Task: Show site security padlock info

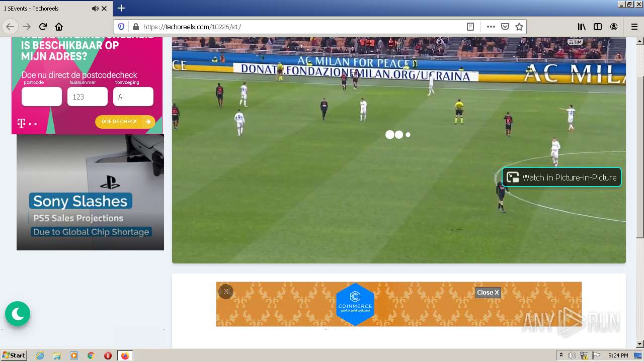Action: pyautogui.click(x=135, y=27)
